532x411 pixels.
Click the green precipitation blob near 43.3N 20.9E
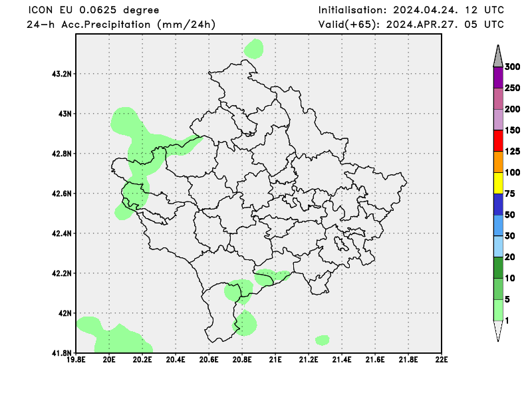point(254,49)
